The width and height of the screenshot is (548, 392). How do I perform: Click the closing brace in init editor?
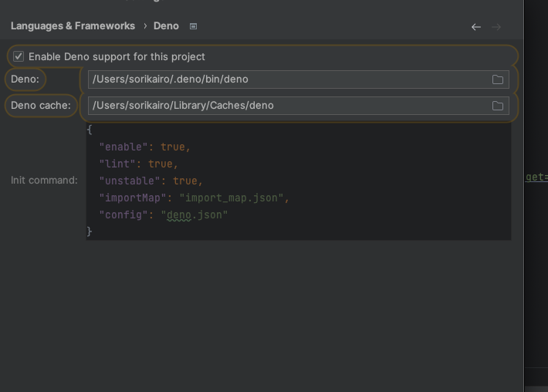[x=90, y=231]
